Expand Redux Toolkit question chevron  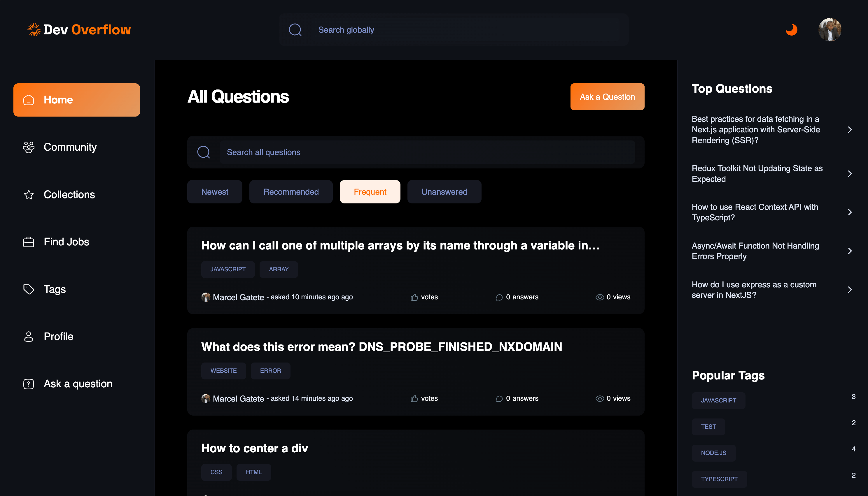point(850,174)
